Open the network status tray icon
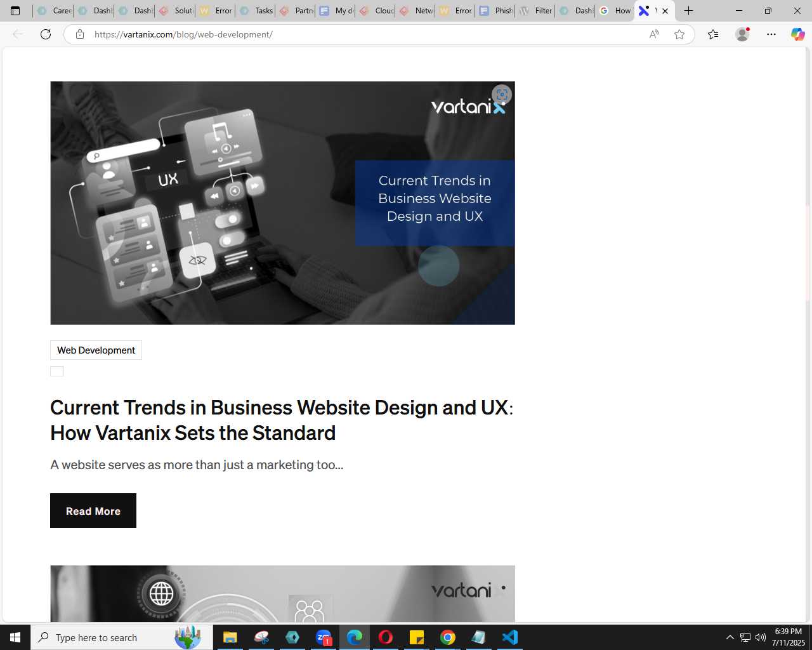Screen dimensions: 812x650 [745, 637]
